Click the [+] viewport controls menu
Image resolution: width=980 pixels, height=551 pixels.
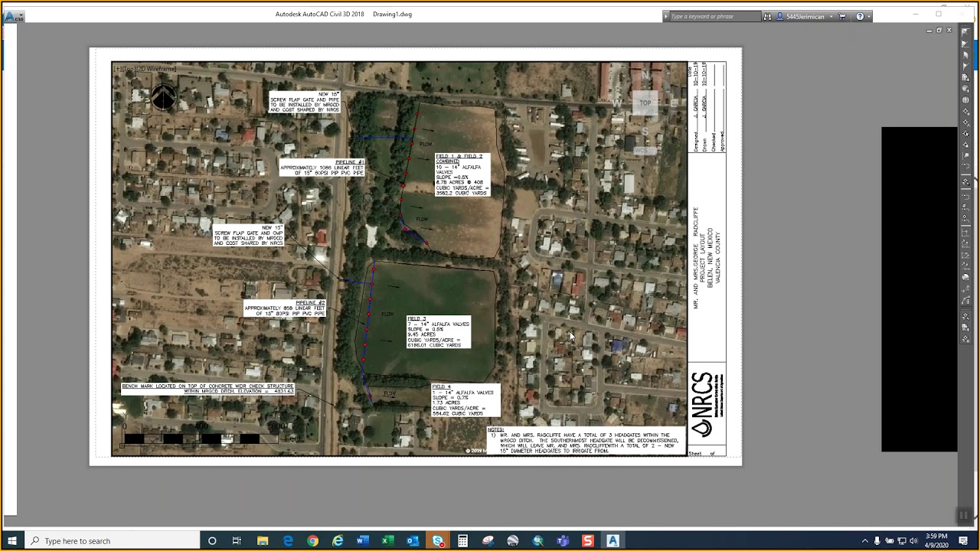(x=117, y=69)
